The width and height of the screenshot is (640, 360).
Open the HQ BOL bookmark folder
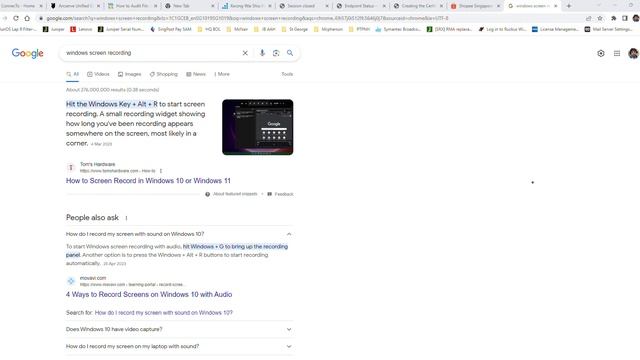209,29
